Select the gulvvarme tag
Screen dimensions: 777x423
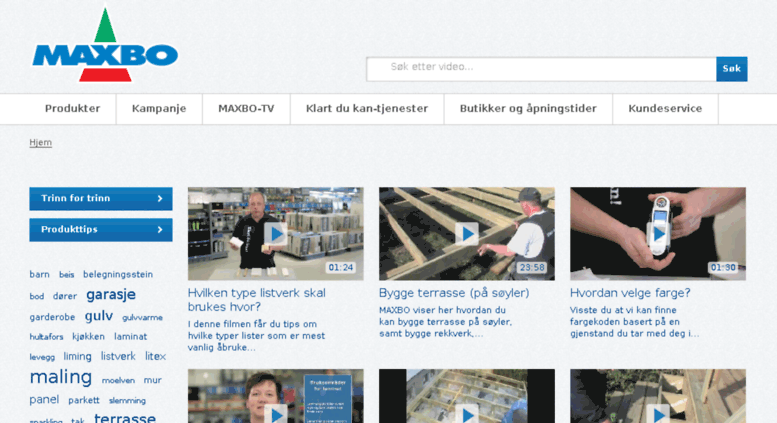click(x=142, y=317)
